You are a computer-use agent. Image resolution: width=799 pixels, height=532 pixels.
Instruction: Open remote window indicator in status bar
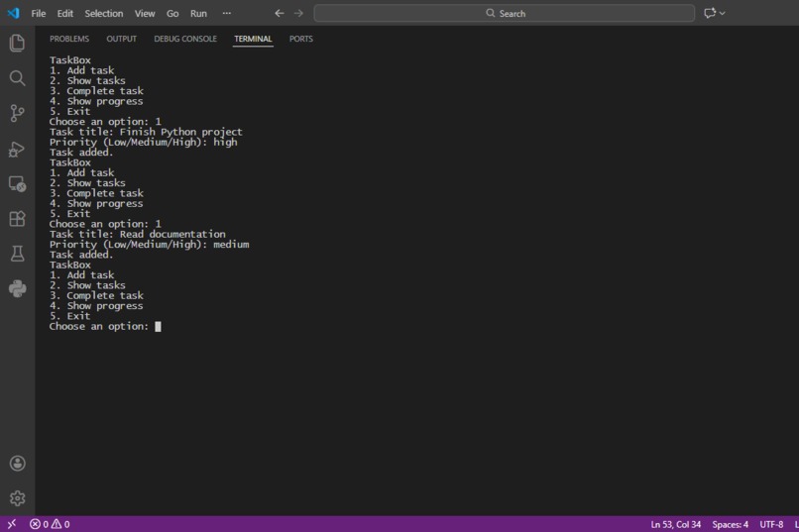click(12, 524)
